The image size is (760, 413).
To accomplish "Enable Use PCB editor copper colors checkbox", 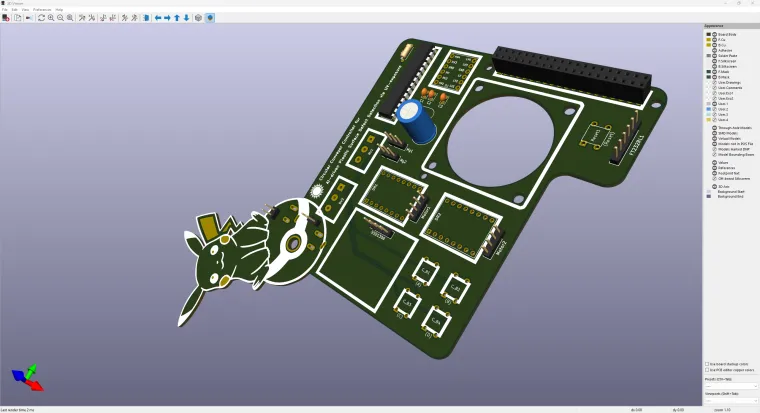I will [708, 370].
